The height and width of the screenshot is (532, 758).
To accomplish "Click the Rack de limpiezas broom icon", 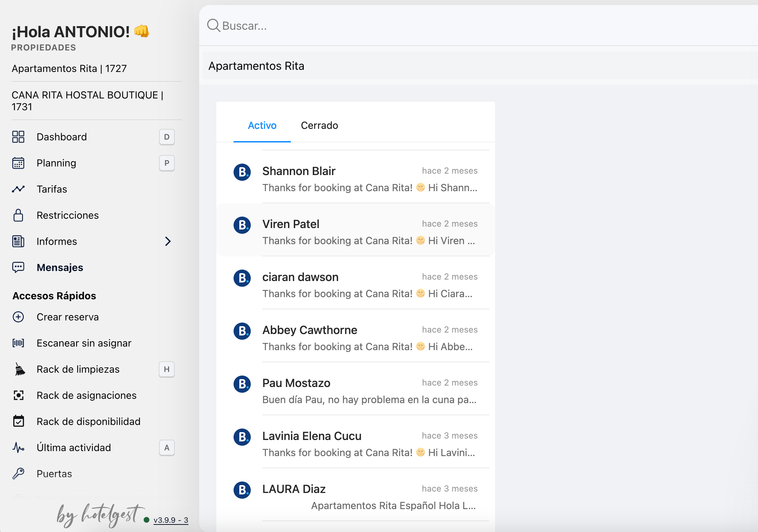I will tap(20, 369).
